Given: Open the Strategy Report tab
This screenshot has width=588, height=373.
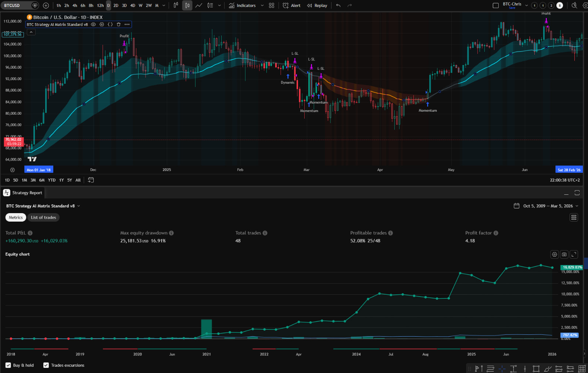Looking at the screenshot, I should (23, 193).
